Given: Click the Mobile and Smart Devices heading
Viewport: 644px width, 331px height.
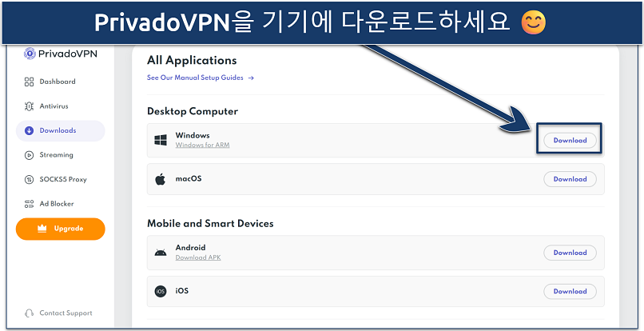Looking at the screenshot, I should [x=210, y=224].
